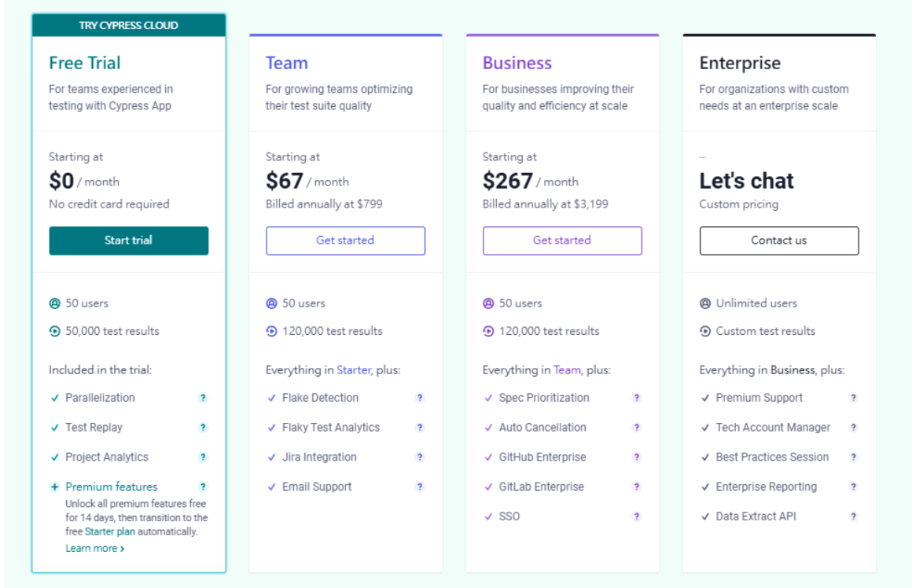
Task: Open Team link in Business card
Action: 567,370
